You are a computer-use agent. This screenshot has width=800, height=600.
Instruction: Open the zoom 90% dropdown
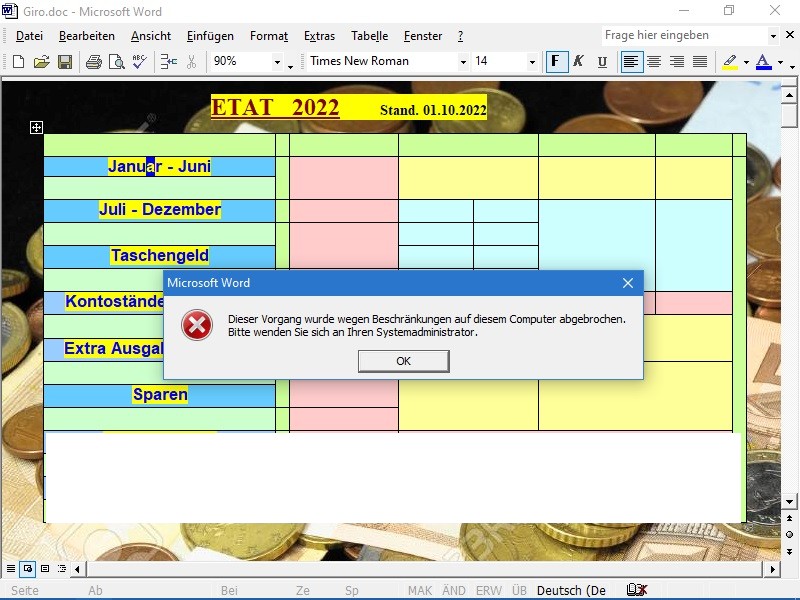point(277,62)
